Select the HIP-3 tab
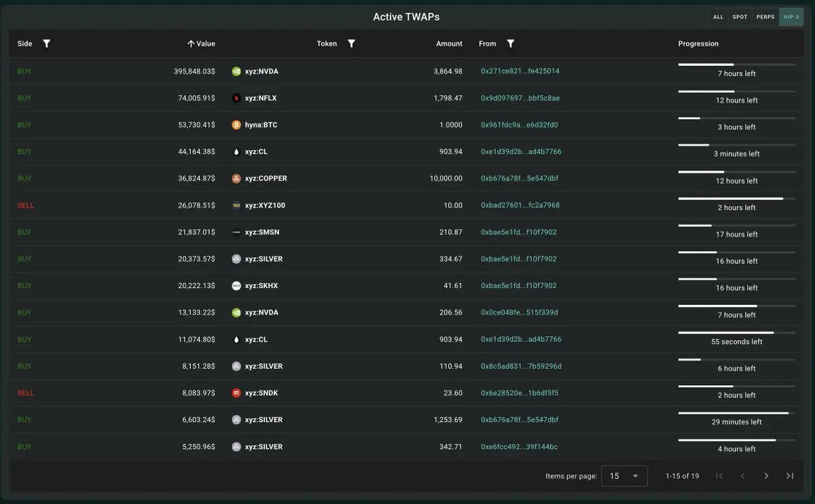Screen dimensions: 815x504 [x=791, y=17]
